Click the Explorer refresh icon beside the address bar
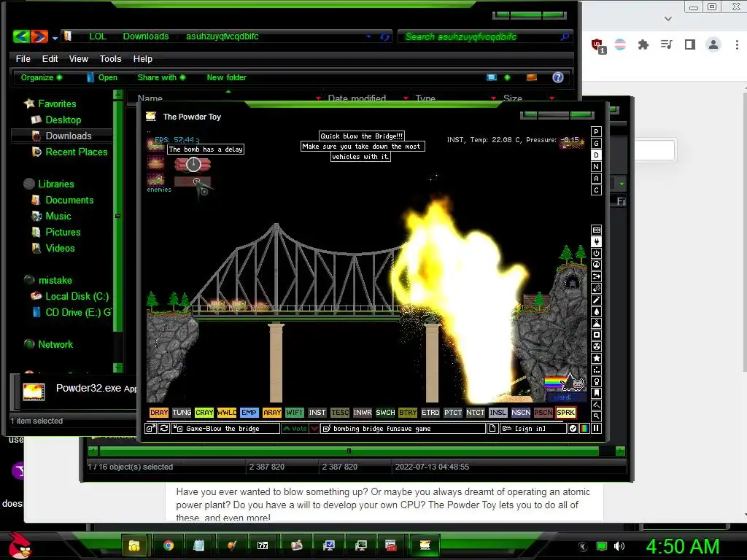The width and height of the screenshot is (747, 560). (385, 36)
